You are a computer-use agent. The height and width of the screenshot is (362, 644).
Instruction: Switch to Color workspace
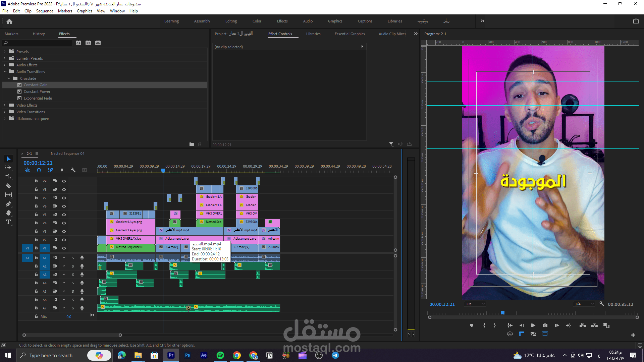pyautogui.click(x=257, y=21)
